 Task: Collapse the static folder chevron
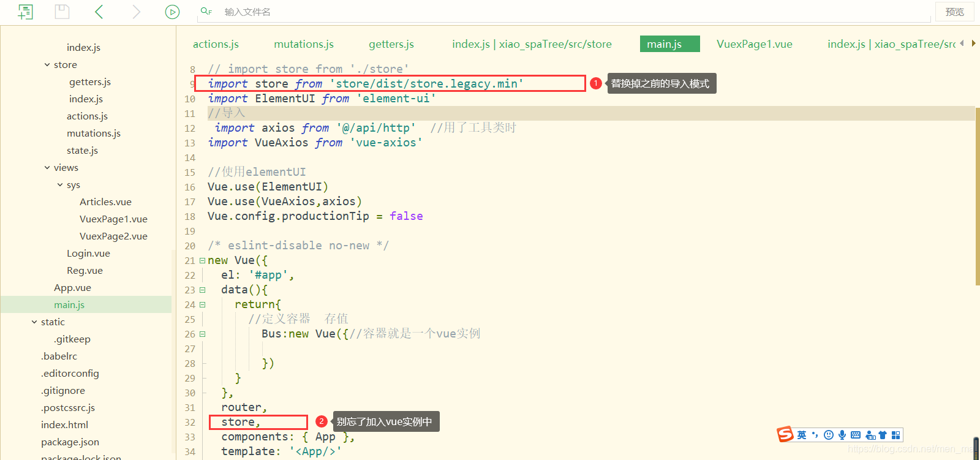34,322
